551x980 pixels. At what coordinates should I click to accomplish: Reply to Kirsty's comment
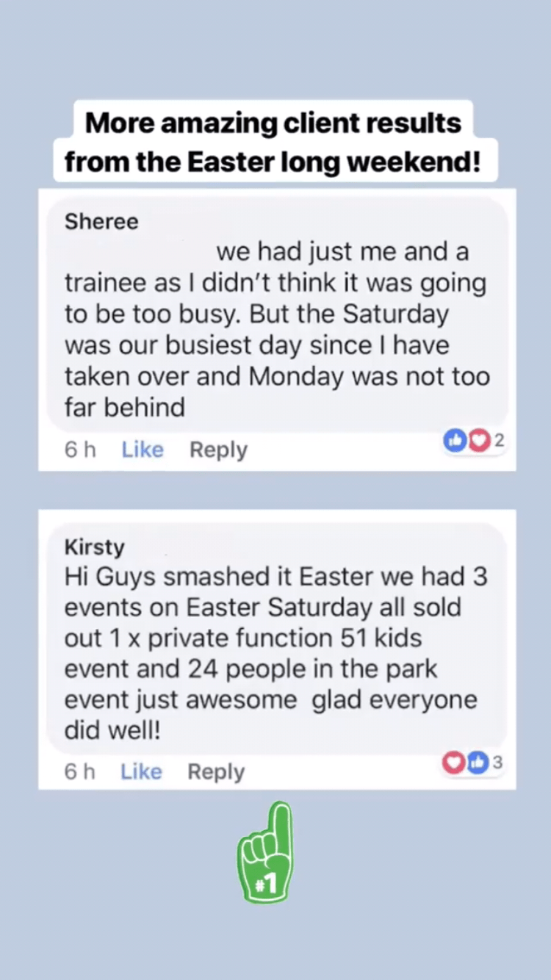click(x=216, y=771)
